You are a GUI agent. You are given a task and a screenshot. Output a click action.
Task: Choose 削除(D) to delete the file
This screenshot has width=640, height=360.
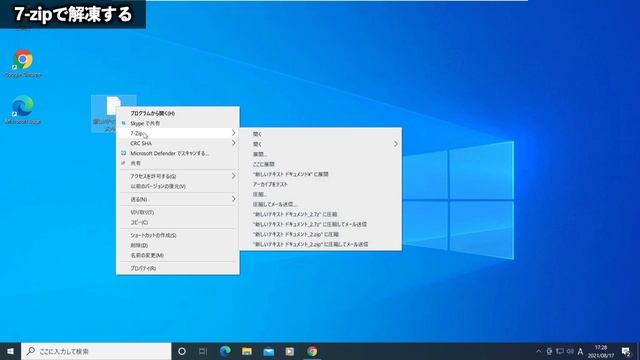click(x=178, y=245)
